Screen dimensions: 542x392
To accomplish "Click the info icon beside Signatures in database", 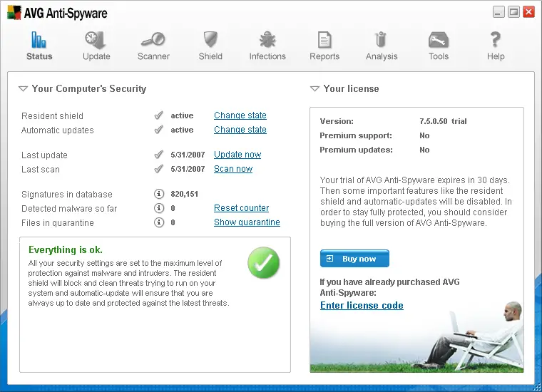I will point(159,194).
